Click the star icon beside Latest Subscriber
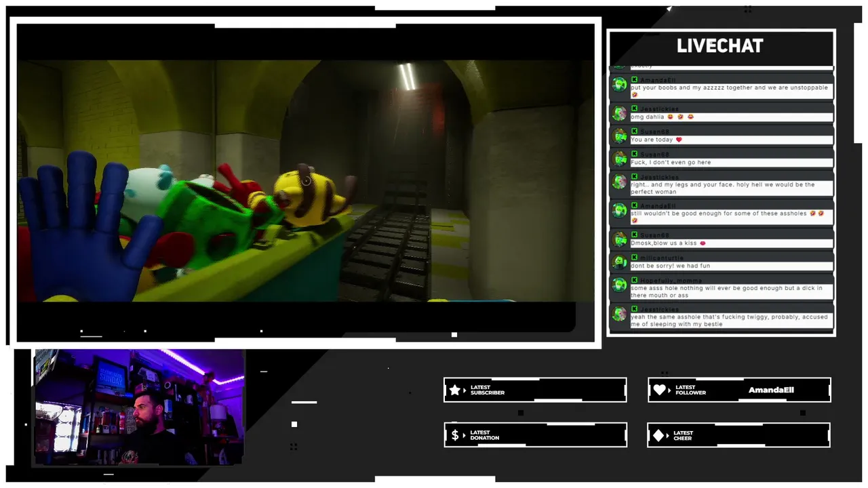Screen dimensions: 868x488 pyautogui.click(x=455, y=390)
